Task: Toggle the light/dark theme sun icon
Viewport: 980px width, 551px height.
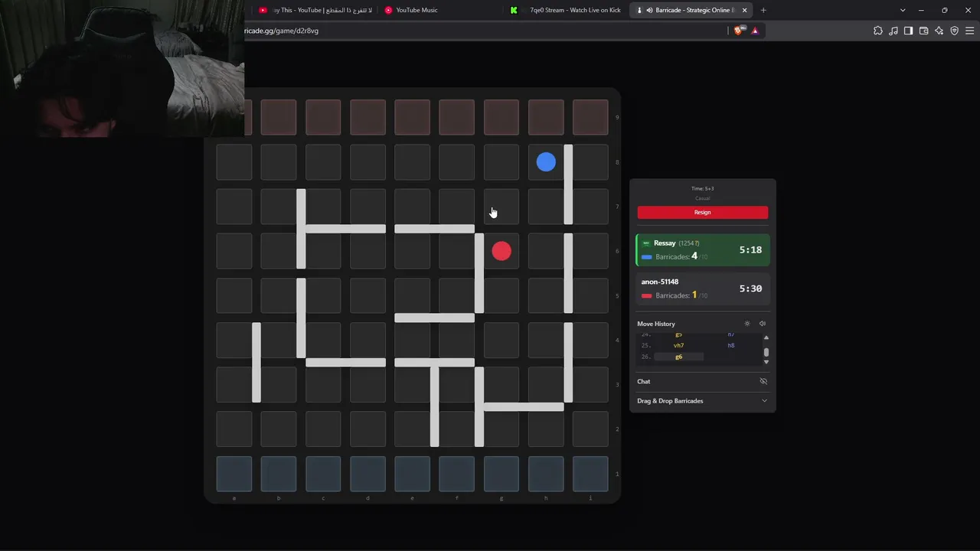Action: pos(747,324)
